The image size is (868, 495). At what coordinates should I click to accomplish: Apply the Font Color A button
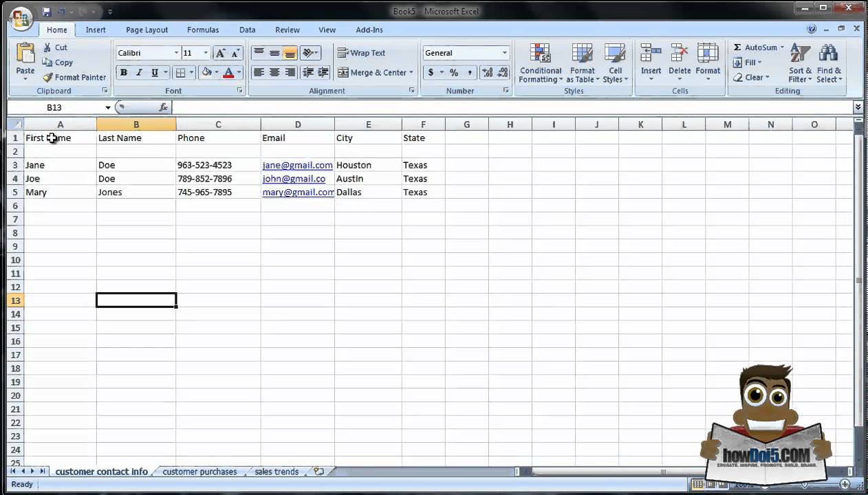pos(229,72)
